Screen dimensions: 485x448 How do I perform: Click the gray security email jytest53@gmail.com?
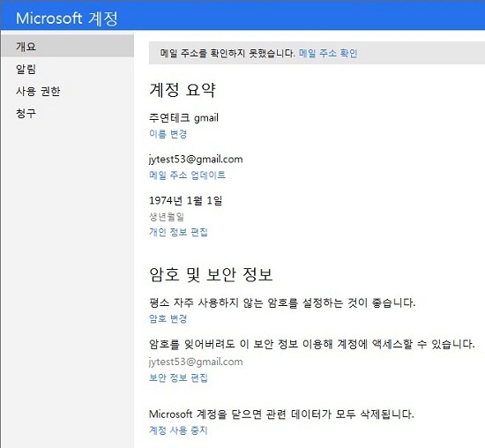click(196, 362)
